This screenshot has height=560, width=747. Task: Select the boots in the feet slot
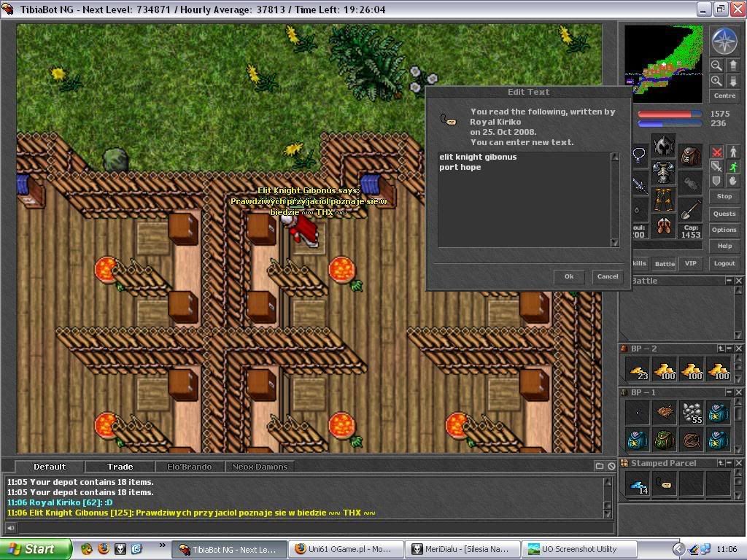click(663, 227)
